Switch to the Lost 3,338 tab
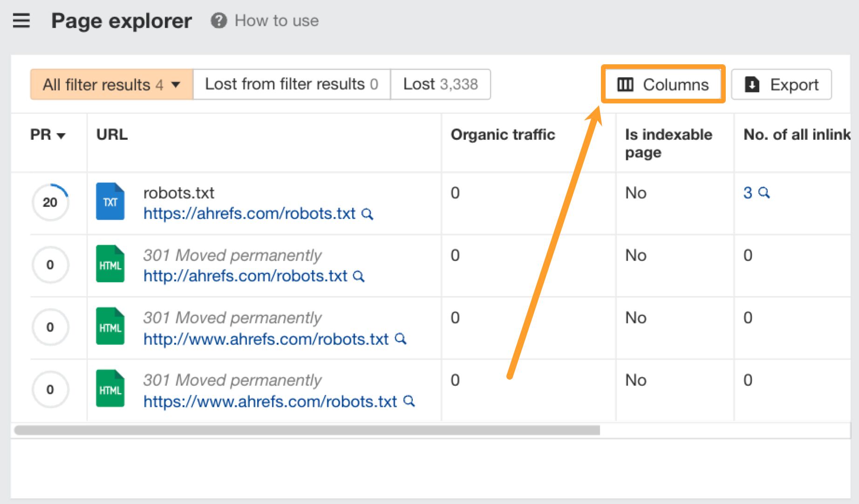 point(440,84)
